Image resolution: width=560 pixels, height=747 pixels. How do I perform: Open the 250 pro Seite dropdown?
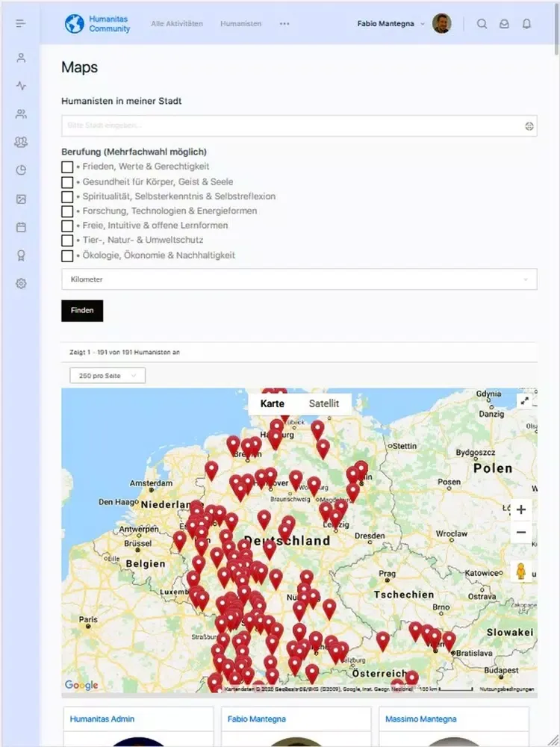[x=108, y=376]
